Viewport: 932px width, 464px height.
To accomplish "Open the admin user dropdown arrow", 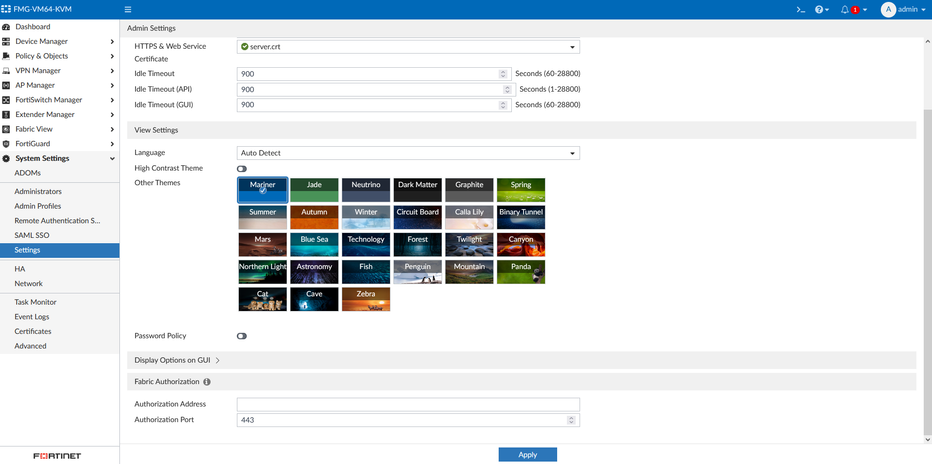I will (x=923, y=10).
